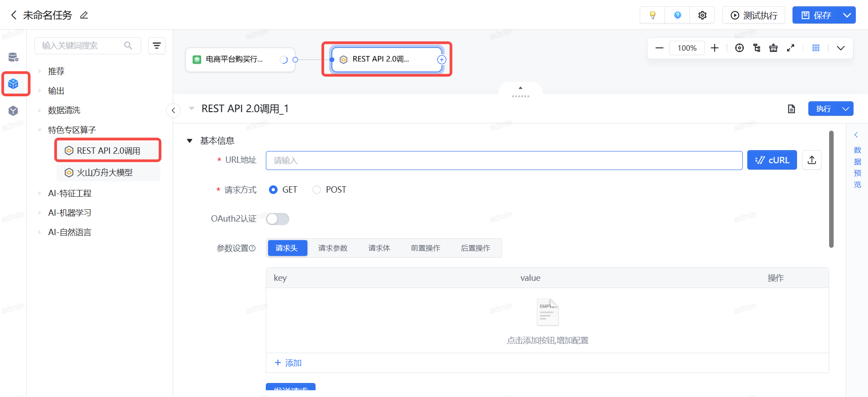Viewport: 868px width, 397px height.
Task: Toggle the canvas grid dots icon
Action: 816,48
